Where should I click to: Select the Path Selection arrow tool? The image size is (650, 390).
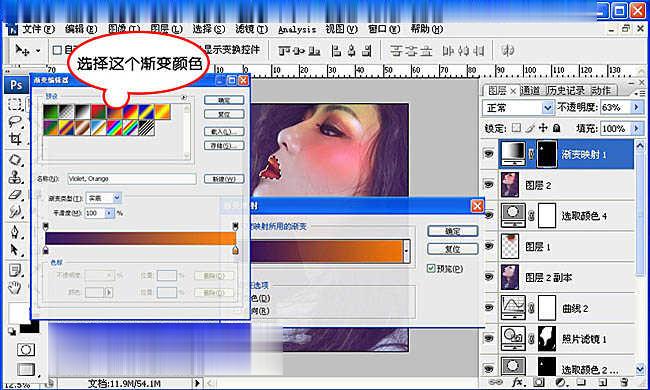click(15, 250)
